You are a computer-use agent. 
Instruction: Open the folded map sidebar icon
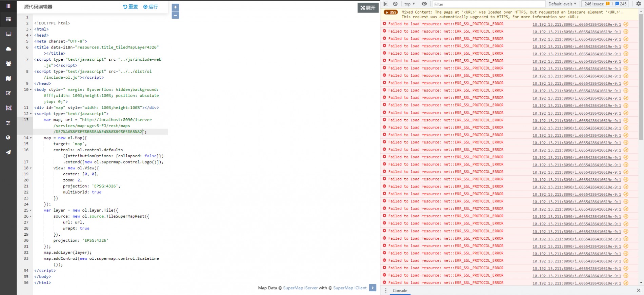click(x=8, y=78)
